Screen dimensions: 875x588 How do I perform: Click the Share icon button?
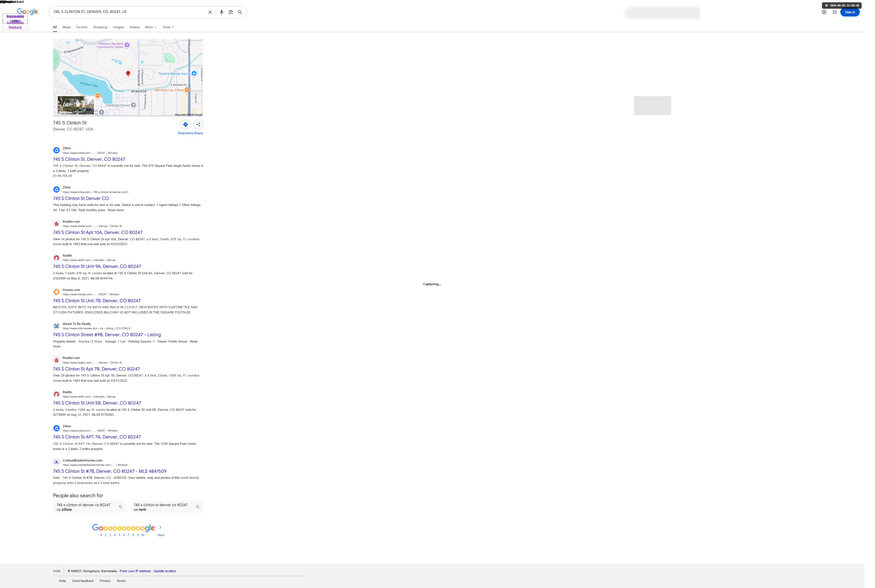point(198,124)
